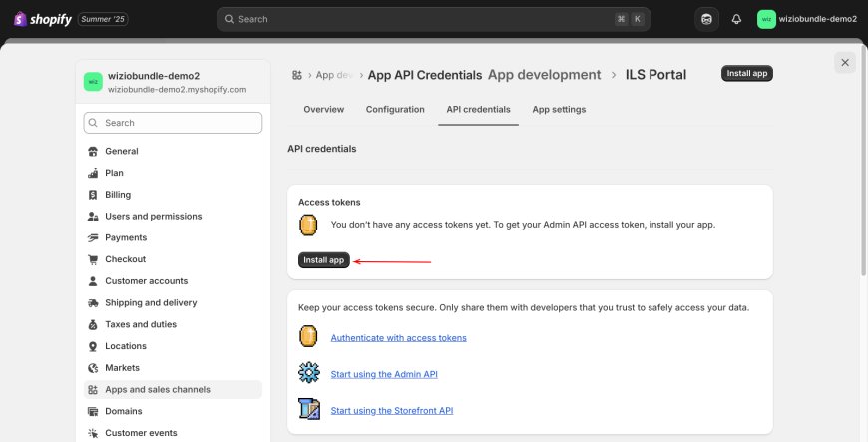This screenshot has width=868, height=442.
Task: Click the General settings icon
Action: click(x=93, y=152)
